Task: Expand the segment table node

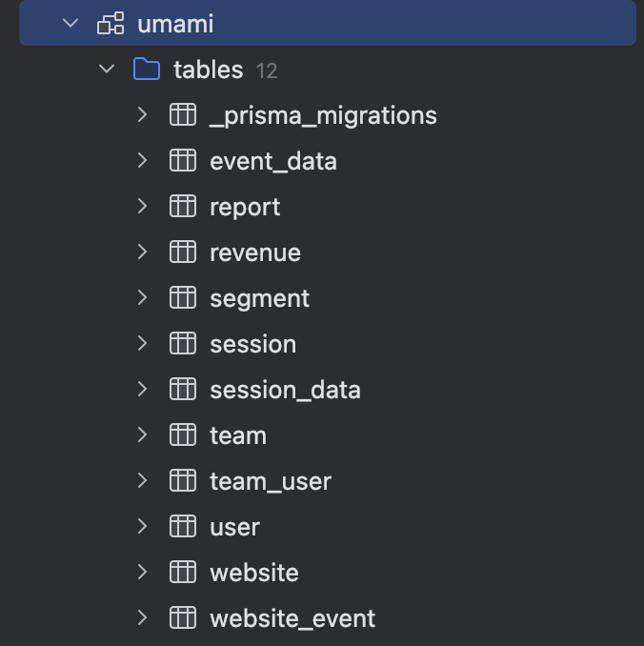Action: (142, 298)
